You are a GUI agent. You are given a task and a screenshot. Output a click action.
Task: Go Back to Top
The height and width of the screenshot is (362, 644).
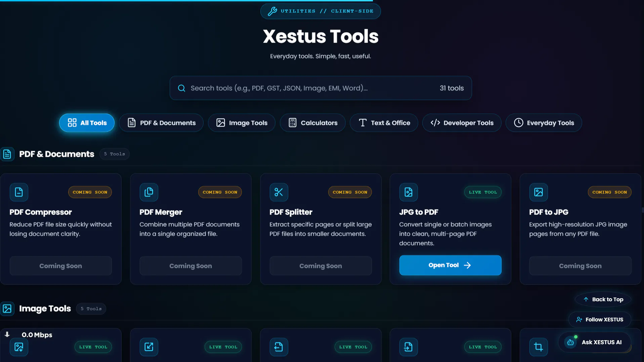[x=603, y=300]
